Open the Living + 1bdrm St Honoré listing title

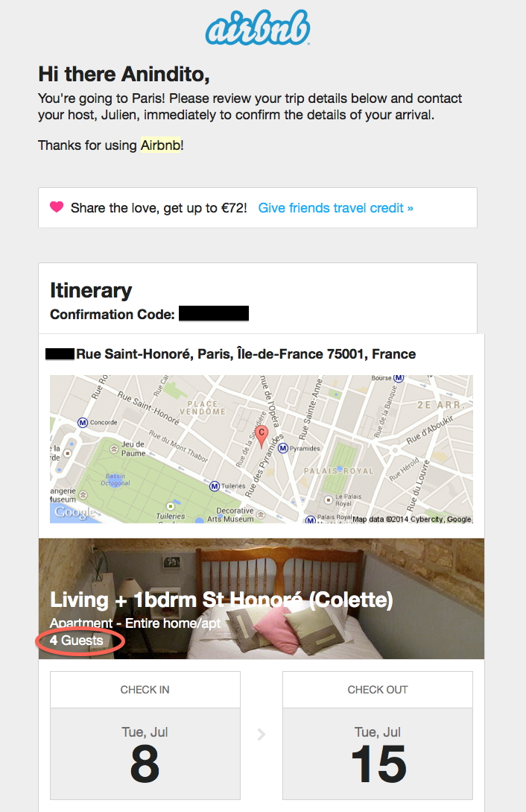tap(221, 599)
